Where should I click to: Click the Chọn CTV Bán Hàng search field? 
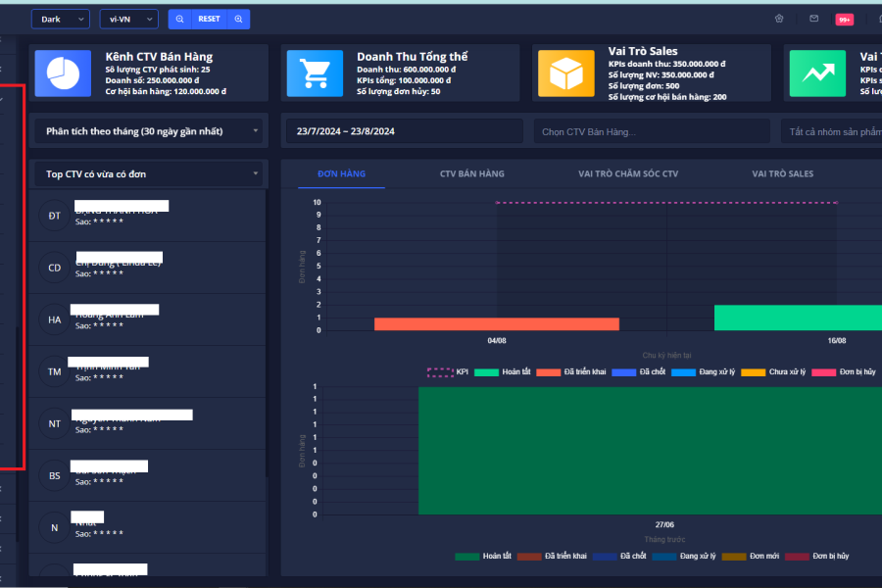click(652, 131)
